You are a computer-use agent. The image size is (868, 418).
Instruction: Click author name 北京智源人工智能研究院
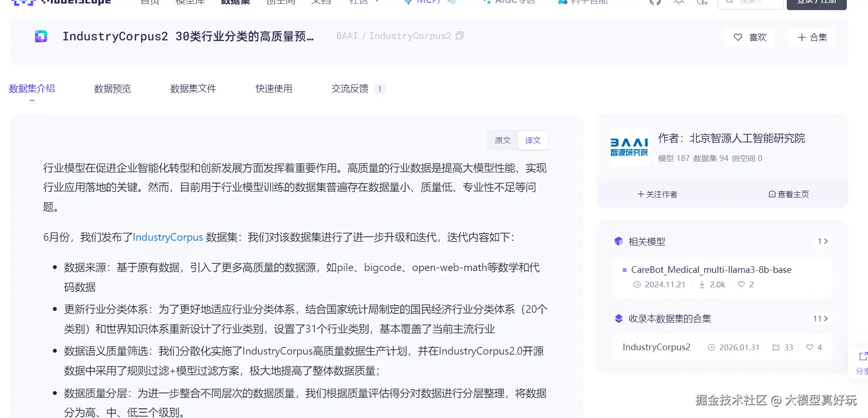coord(747,138)
